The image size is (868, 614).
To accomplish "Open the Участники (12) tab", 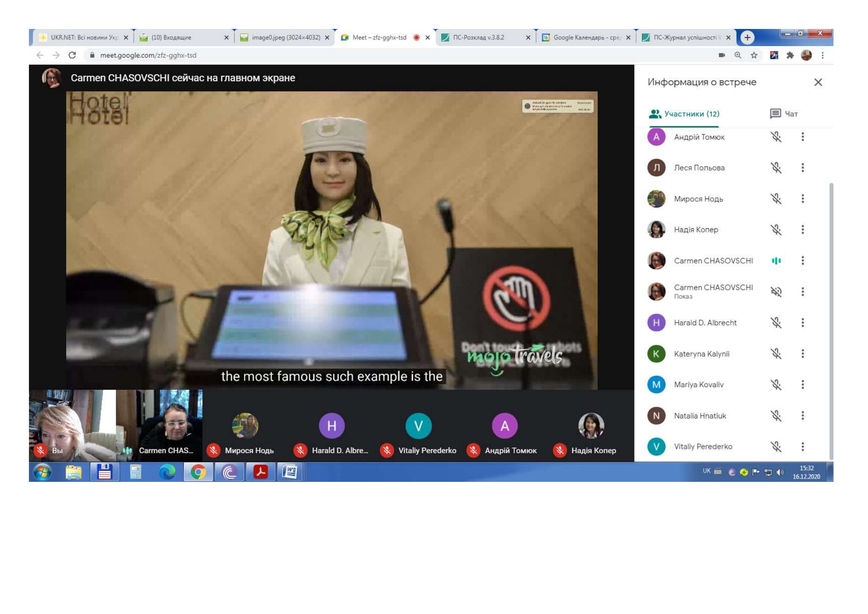I will [x=684, y=114].
